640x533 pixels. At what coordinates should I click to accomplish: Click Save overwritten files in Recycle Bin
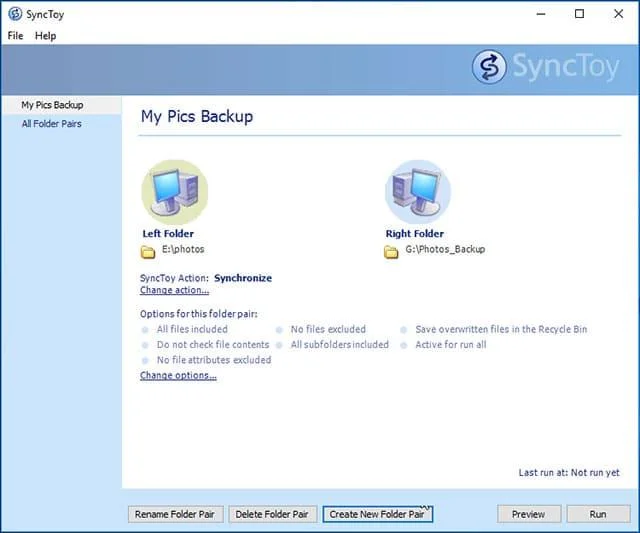point(501,329)
